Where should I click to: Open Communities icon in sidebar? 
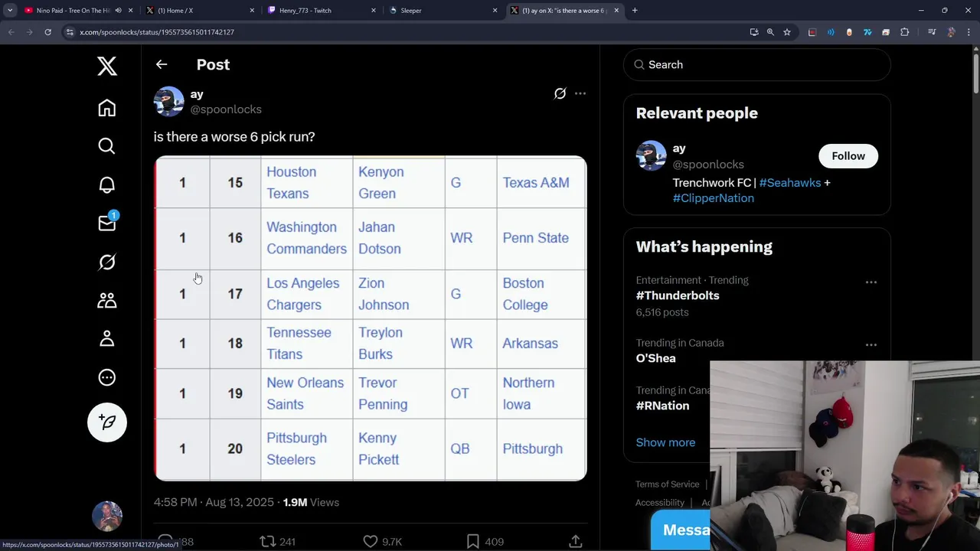[107, 301]
